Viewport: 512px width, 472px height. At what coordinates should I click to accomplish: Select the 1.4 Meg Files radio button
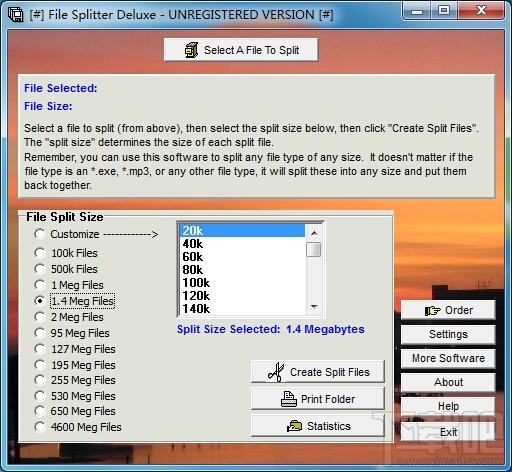(40, 301)
